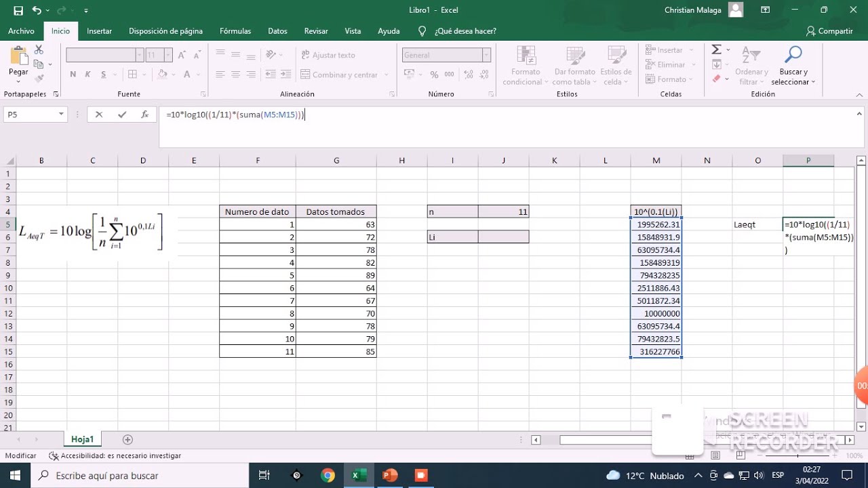Click the Windows Start button
Screen dimensions: 868x488
(x=15, y=476)
